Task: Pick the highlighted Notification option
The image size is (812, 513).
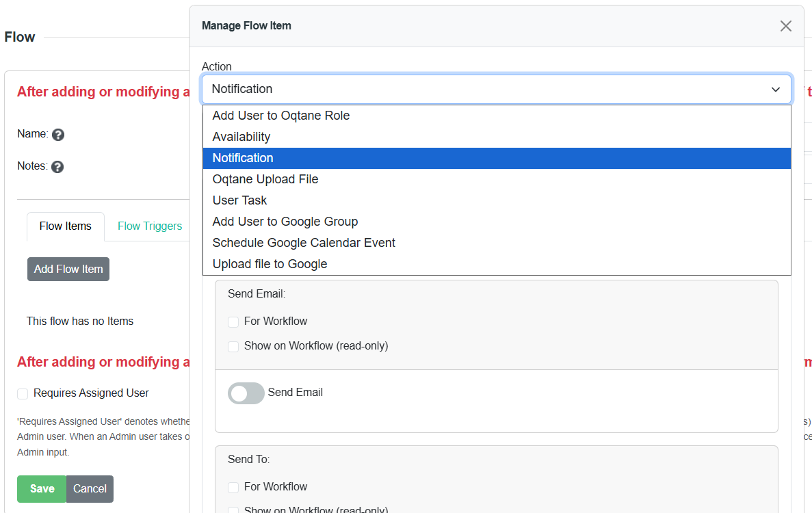Action: (497, 158)
